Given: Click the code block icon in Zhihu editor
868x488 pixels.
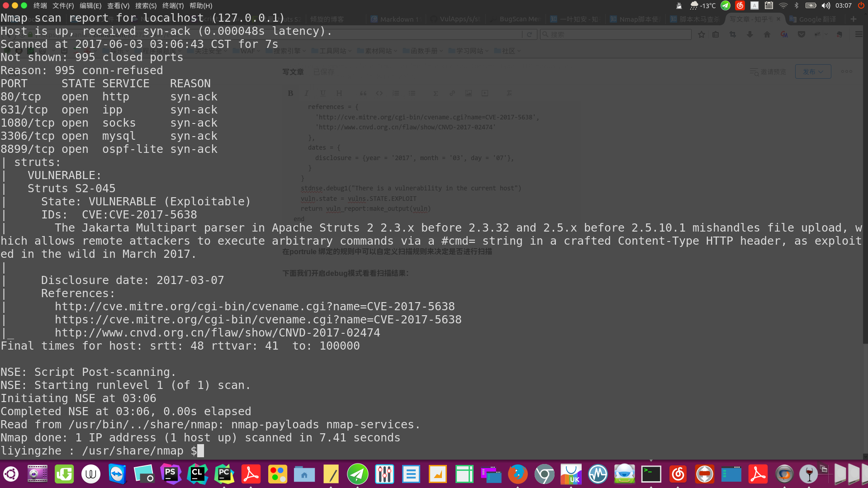Looking at the screenshot, I should [x=379, y=93].
